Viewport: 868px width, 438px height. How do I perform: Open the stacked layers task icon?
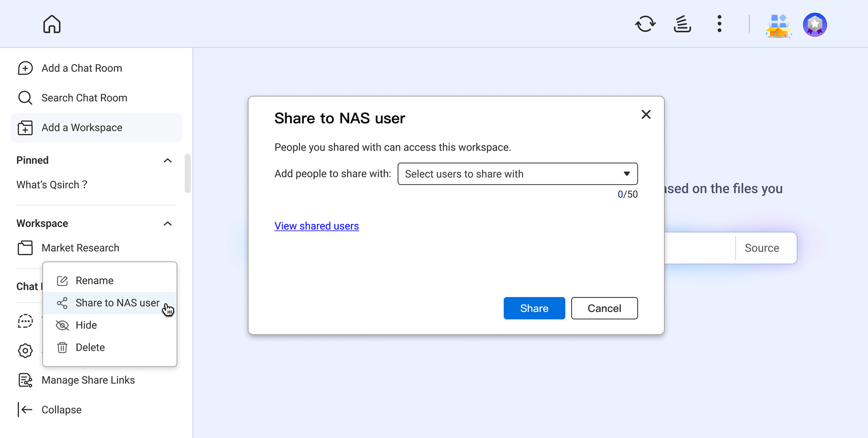click(x=682, y=24)
